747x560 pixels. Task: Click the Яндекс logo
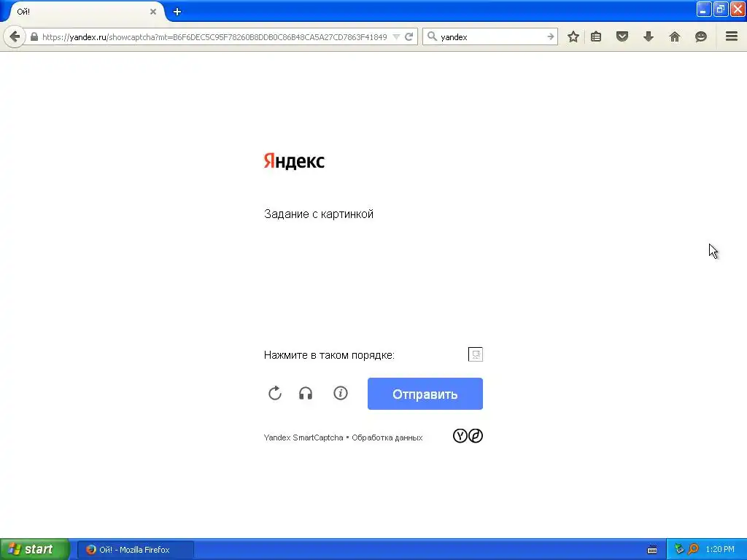(x=294, y=161)
